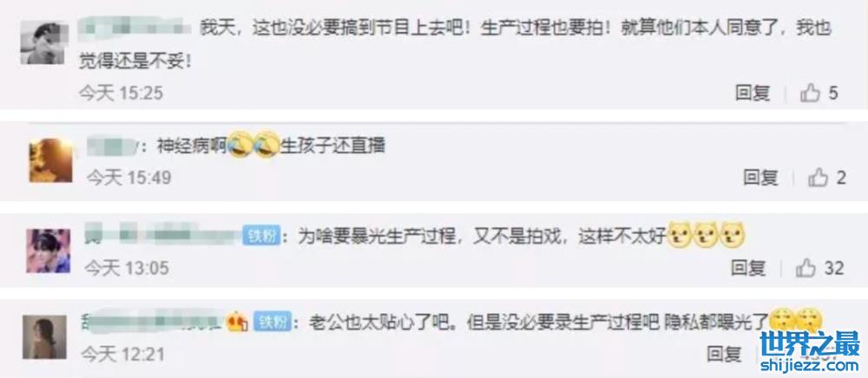Reply to the comment posted at 15:25

click(753, 94)
